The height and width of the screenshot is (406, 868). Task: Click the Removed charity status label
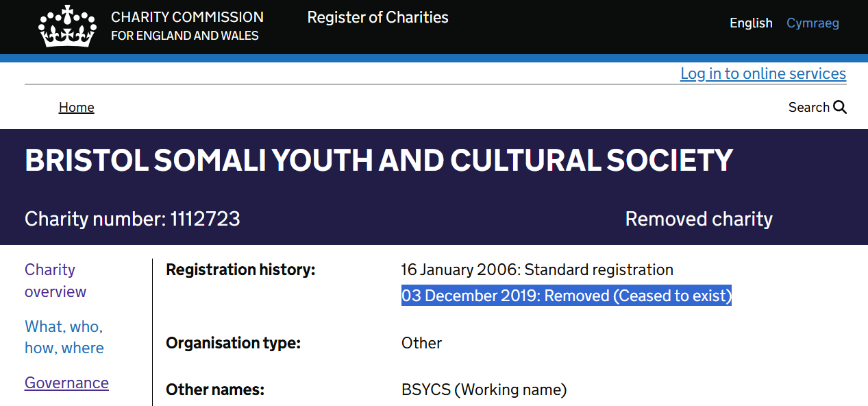coord(699,219)
